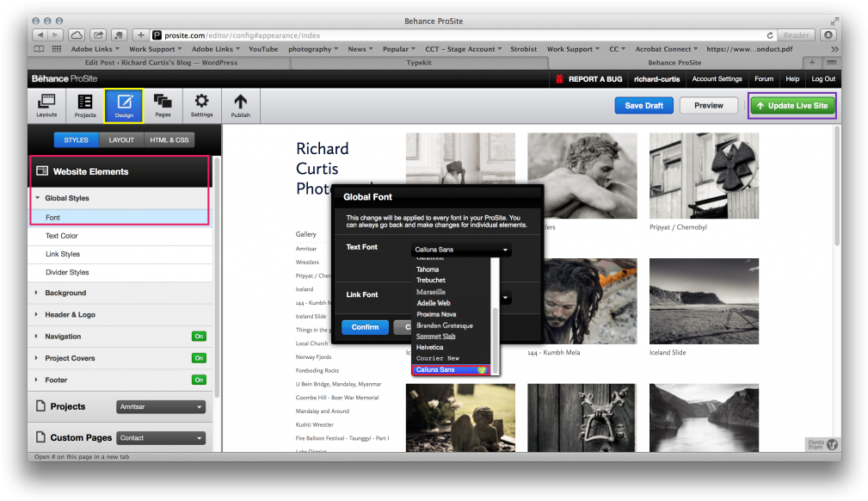This screenshot has width=868, height=501.
Task: Click the Safari forward arrow
Action: point(56,35)
